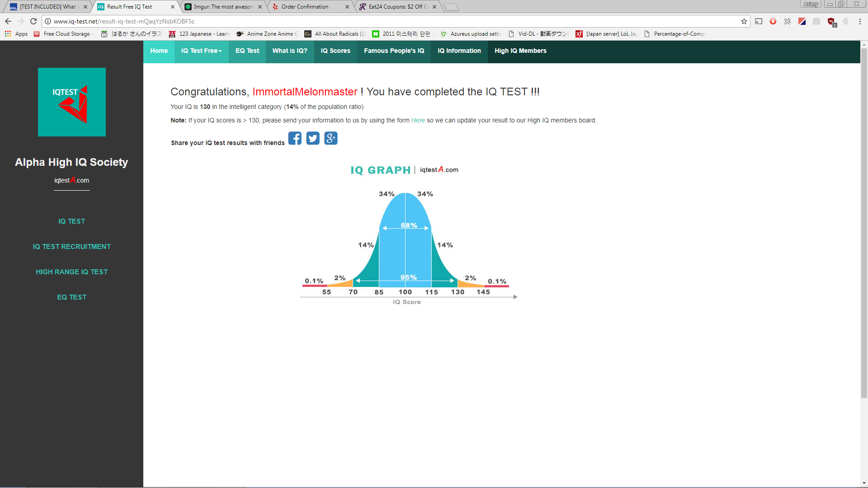Close the Imgur tab
868x488 pixels.
pyautogui.click(x=260, y=7)
